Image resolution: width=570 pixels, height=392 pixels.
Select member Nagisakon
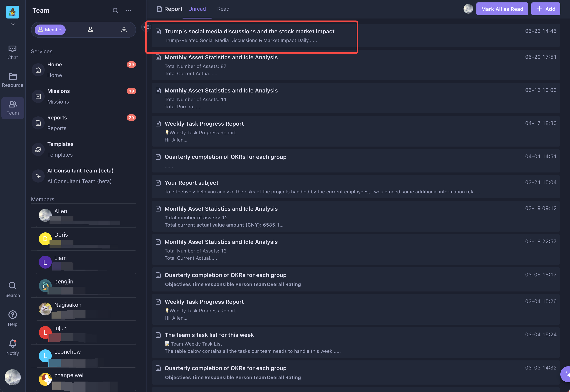84,309
